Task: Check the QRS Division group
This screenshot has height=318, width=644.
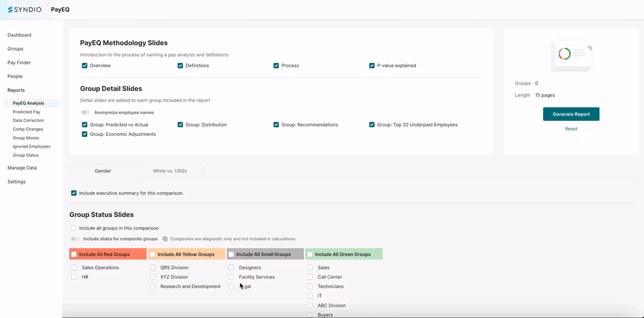Action: [152, 268]
